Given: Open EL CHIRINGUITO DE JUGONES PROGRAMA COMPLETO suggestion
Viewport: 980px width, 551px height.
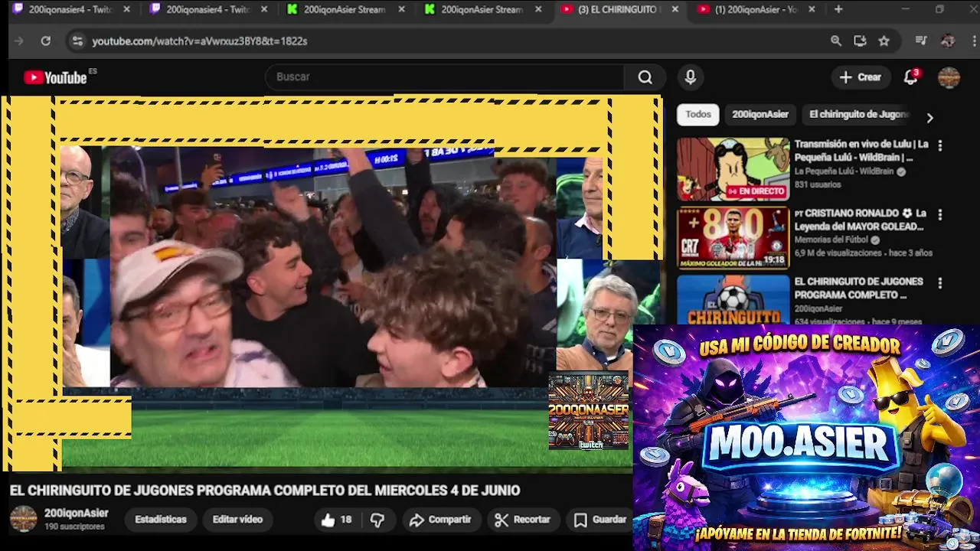Looking at the screenshot, I should pos(858,289).
